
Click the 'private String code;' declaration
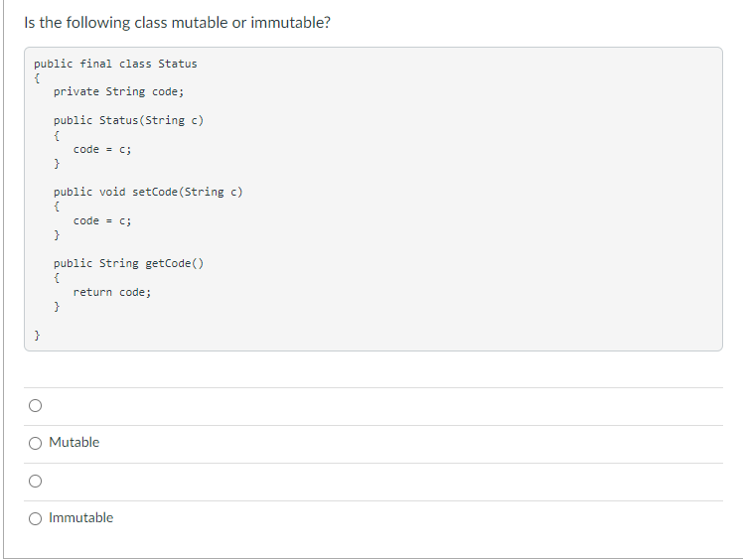(118, 91)
